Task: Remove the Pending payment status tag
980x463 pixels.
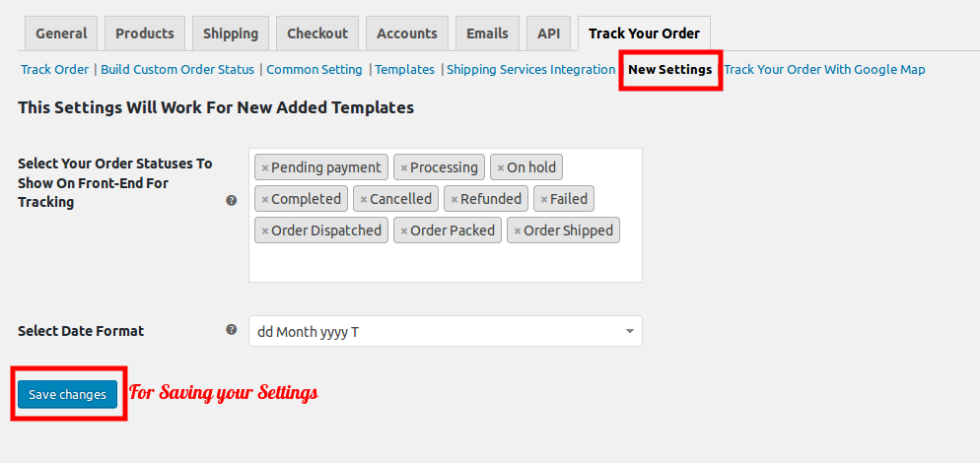Action: click(265, 168)
